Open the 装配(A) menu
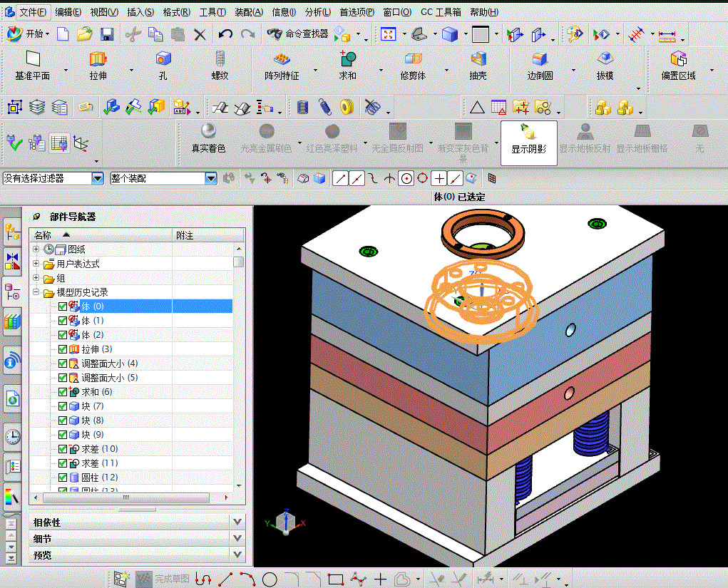728x588 pixels. [x=249, y=12]
